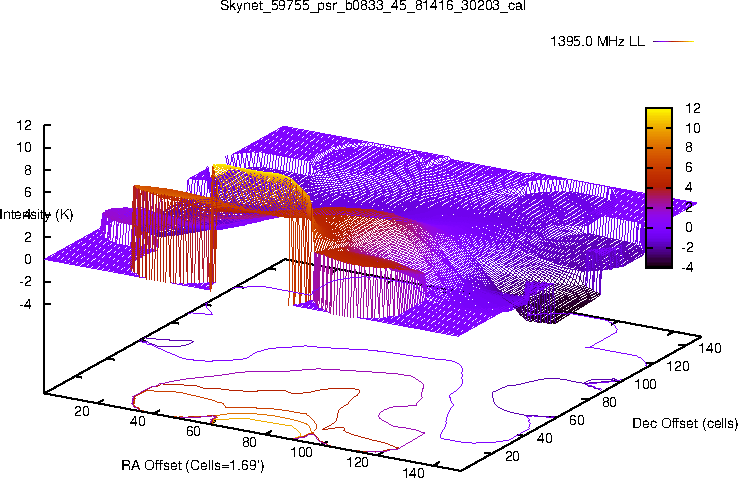Image resolution: width=738 pixels, height=478 pixels.
Task: Click the Intensity (K) axis label
Action: [x=36, y=215]
